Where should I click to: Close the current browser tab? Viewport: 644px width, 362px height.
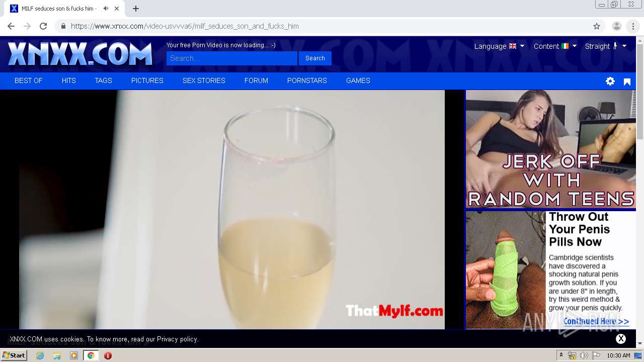[117, 9]
